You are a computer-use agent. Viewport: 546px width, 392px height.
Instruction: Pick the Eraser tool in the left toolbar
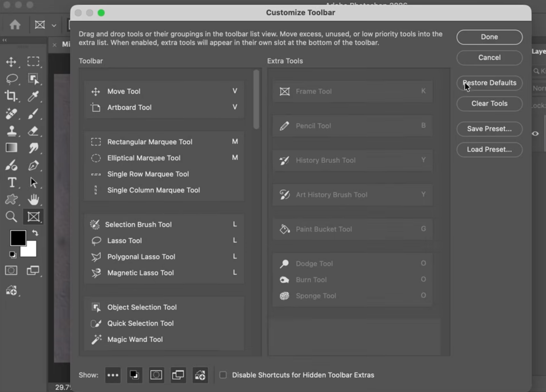[33, 131]
